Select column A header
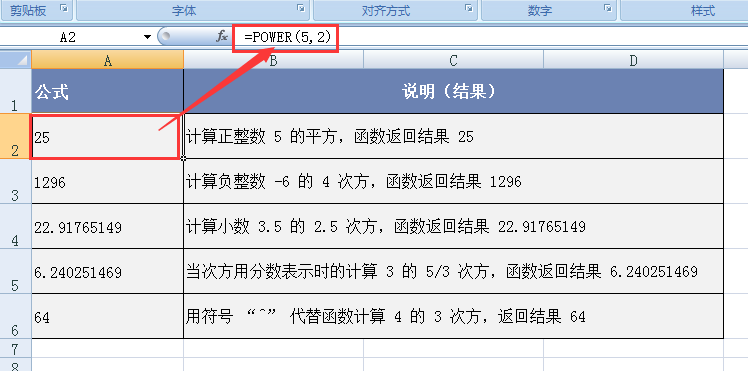The width and height of the screenshot is (748, 371). [x=108, y=60]
